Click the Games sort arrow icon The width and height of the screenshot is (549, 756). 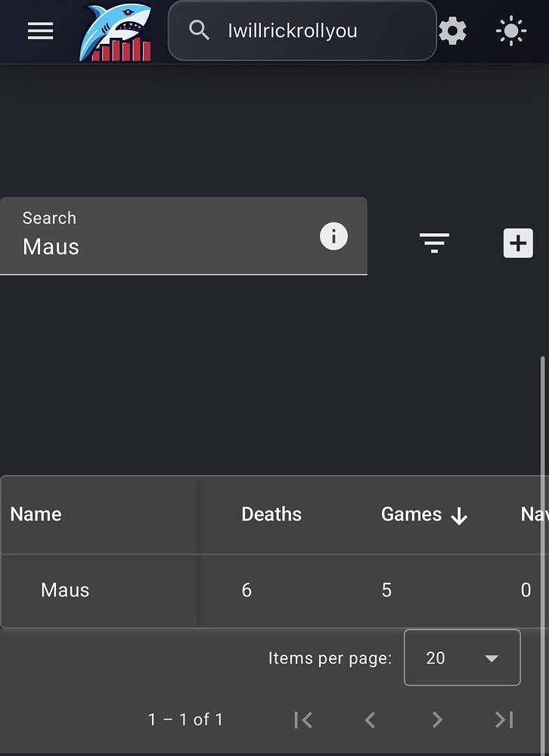459,516
